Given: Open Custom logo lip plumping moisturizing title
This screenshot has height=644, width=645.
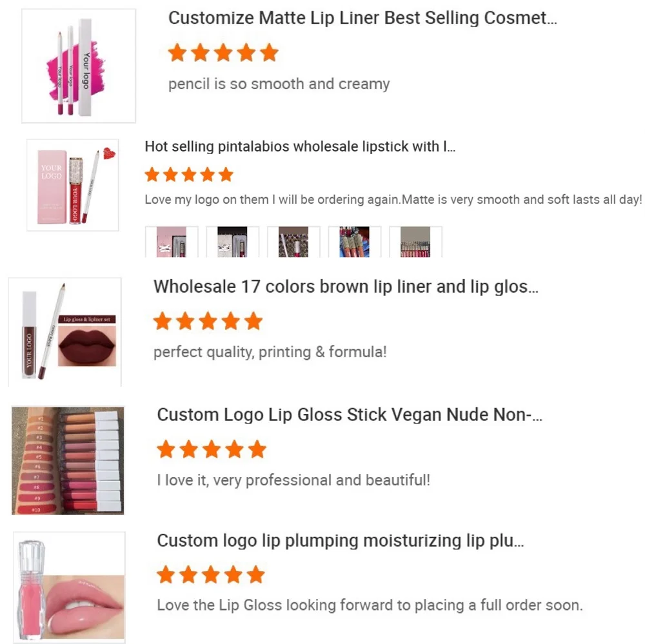Looking at the screenshot, I should 340,541.
